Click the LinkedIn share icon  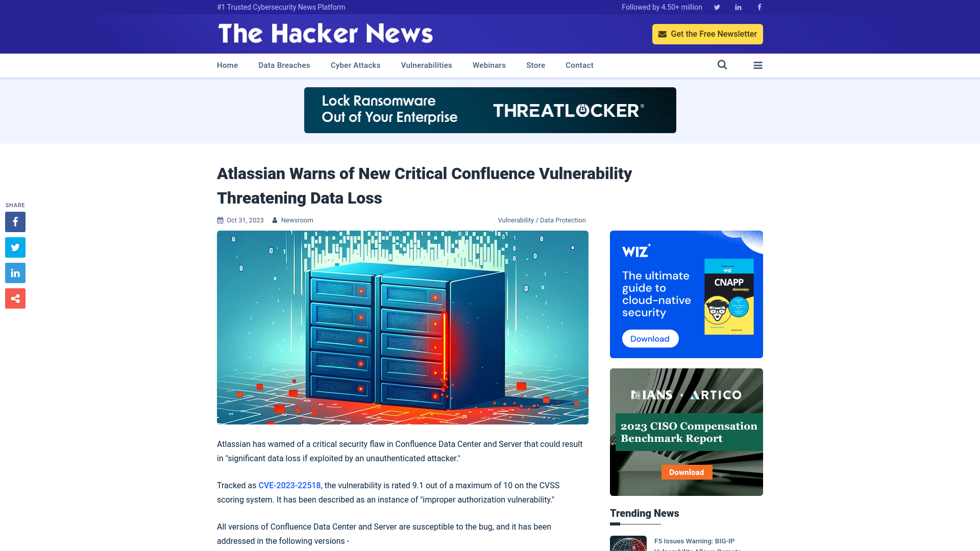click(x=15, y=272)
